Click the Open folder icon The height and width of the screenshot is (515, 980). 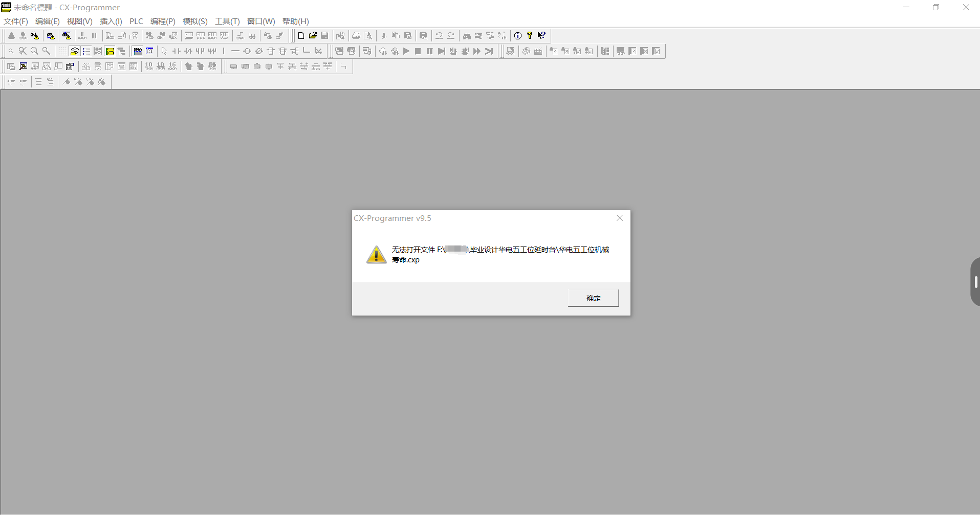coord(313,36)
